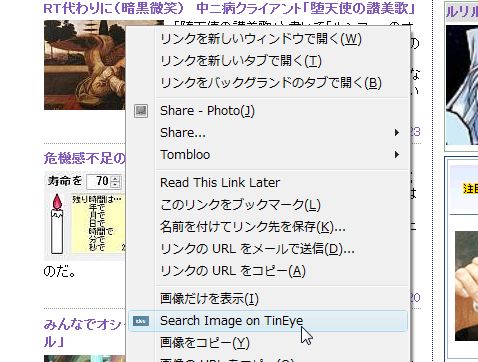Expand the Tombloo submenu arrow
The width and height of the screenshot is (478, 362).
(397, 155)
